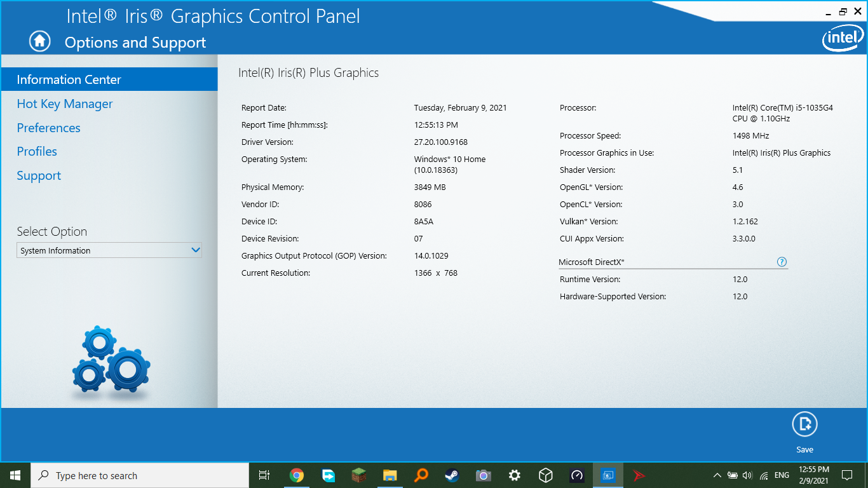Open Profiles in the sidebar
This screenshot has height=488, width=868.
coord(37,151)
